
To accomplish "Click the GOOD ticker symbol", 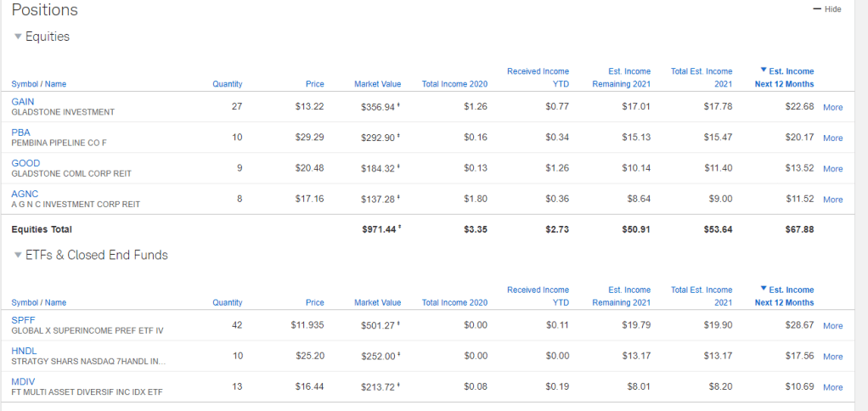I will 25,162.
